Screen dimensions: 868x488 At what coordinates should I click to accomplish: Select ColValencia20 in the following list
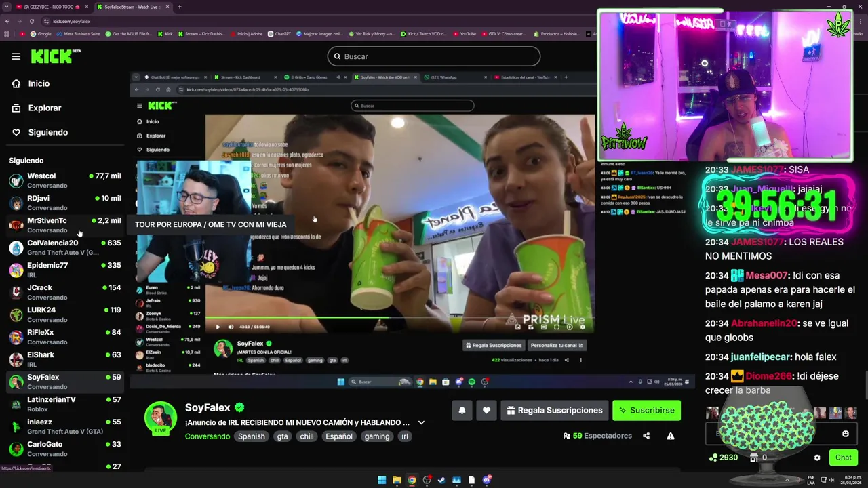[65, 247]
